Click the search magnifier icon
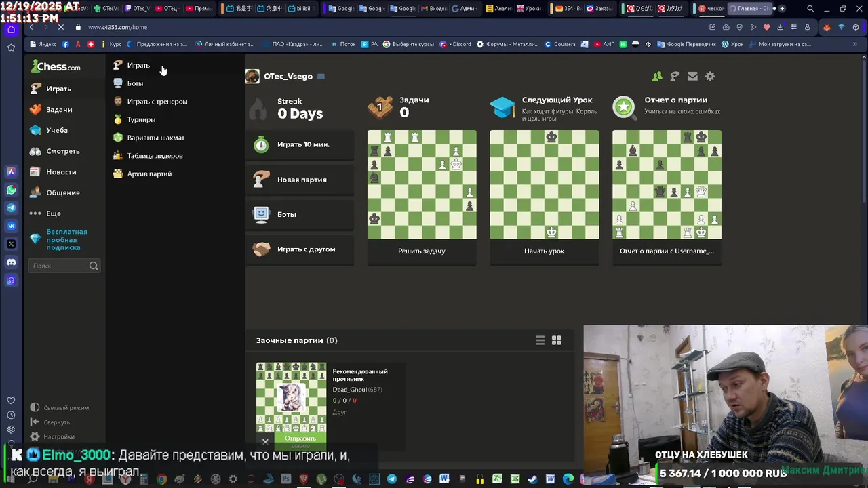Screen dimensions: 868x488 [x=94, y=266]
